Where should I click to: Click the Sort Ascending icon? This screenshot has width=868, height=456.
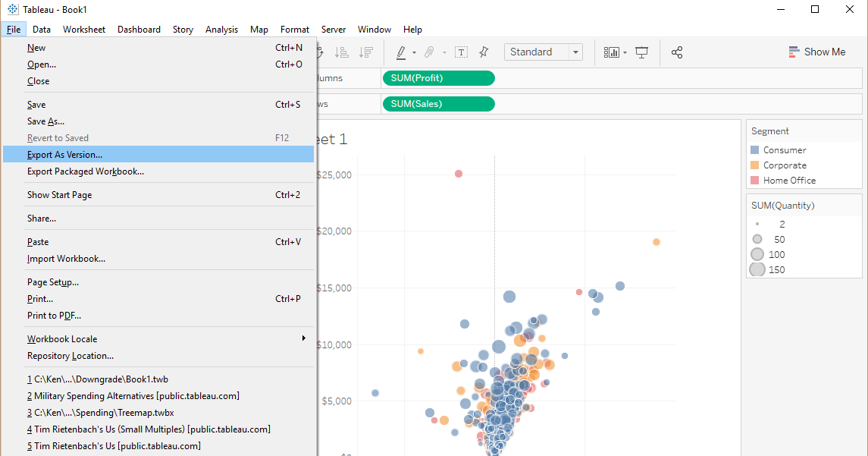click(x=342, y=52)
